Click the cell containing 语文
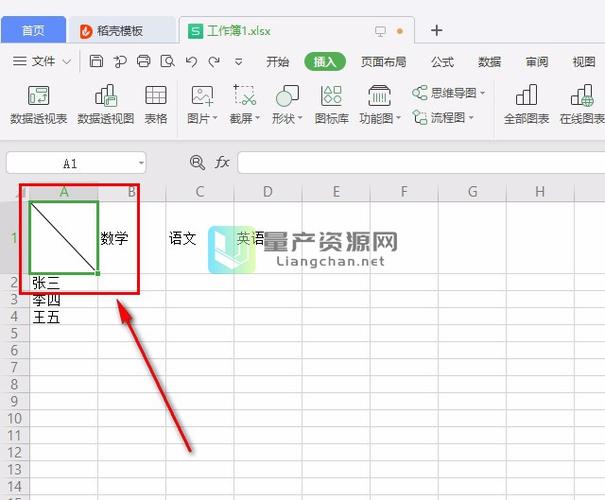The height and width of the screenshot is (500, 605). click(x=200, y=238)
